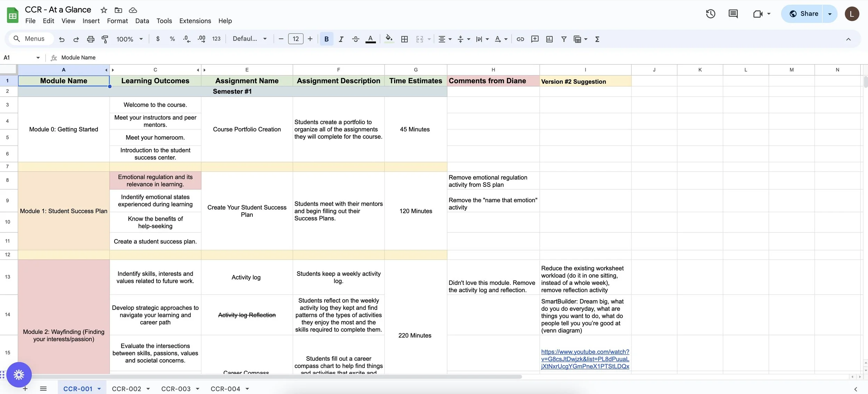Collapse the toolbar with up chevron
868x394 pixels.
pyautogui.click(x=848, y=39)
